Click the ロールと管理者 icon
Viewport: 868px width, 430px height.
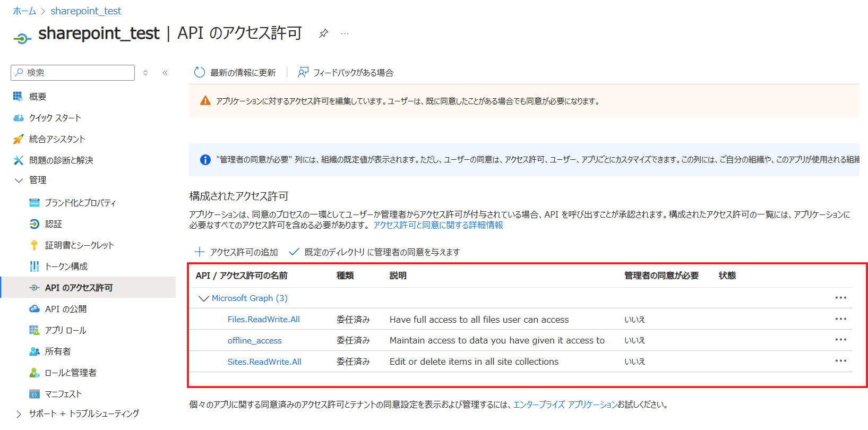35,373
